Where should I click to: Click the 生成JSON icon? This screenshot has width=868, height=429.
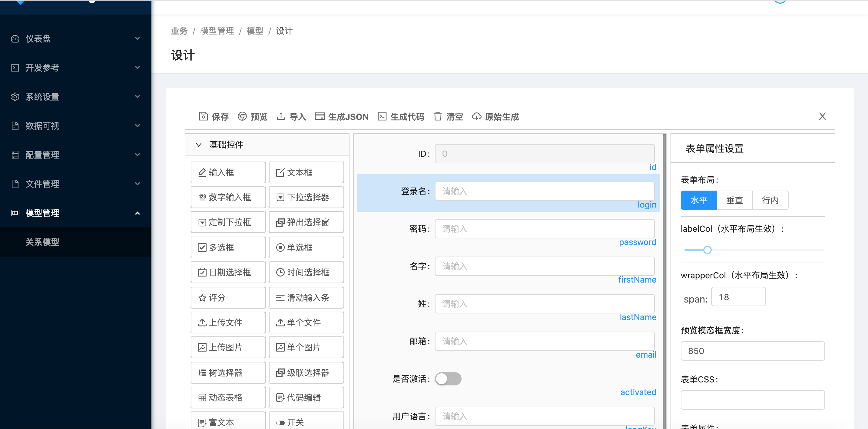pos(320,116)
